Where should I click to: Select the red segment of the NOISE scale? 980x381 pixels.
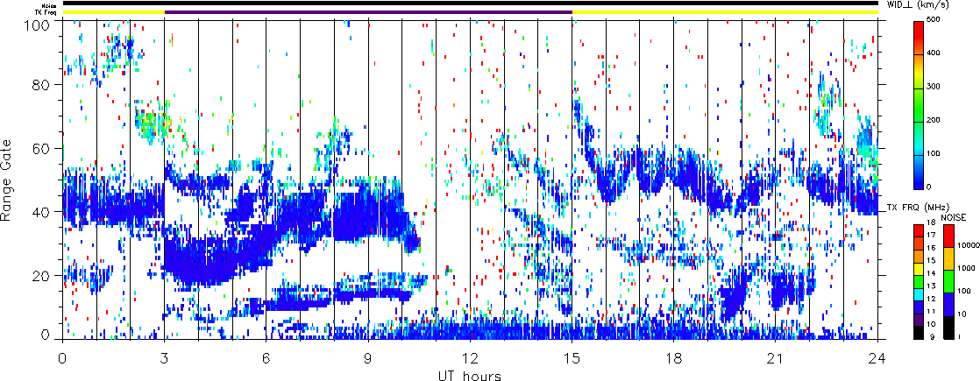[948, 236]
